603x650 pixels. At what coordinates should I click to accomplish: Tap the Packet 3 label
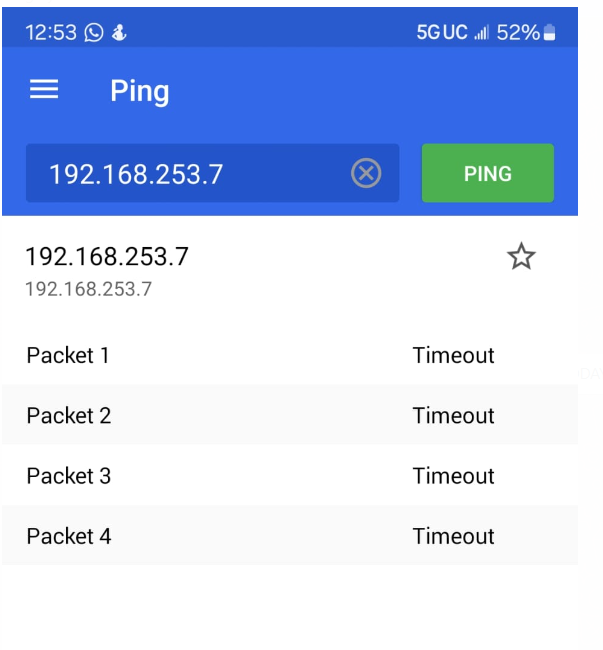pyautogui.click(x=69, y=476)
